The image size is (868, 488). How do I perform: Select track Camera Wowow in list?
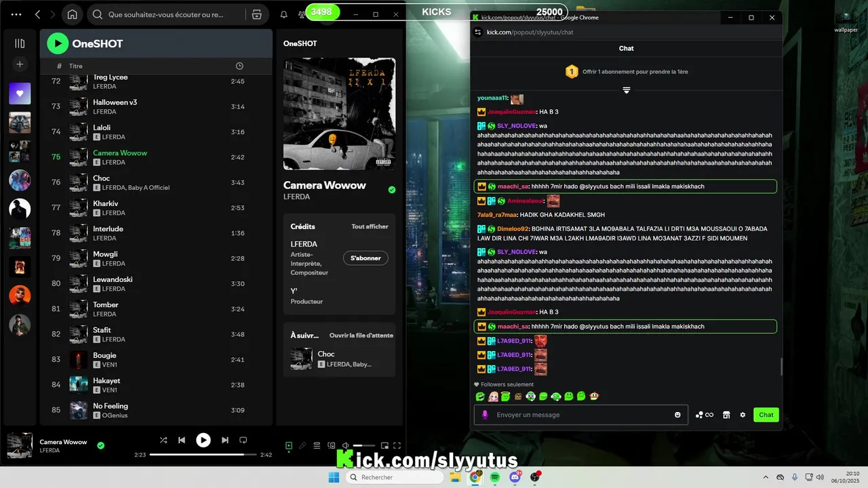pyautogui.click(x=156, y=157)
